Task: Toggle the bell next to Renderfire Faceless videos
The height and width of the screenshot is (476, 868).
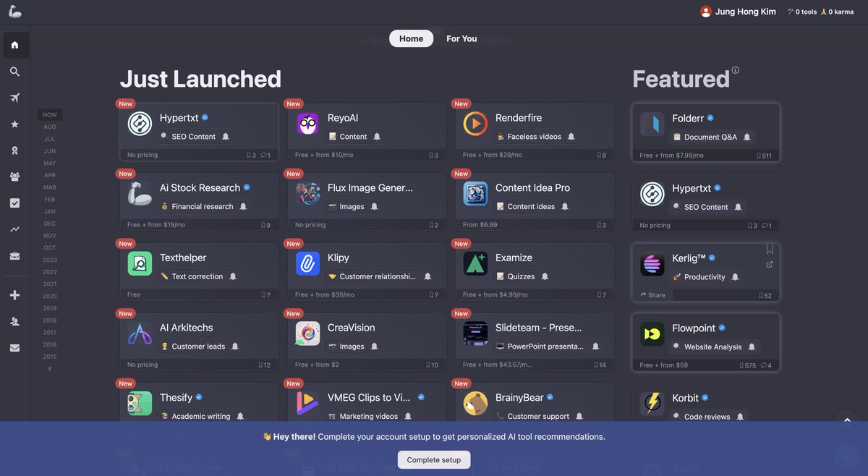Action: 571,136
